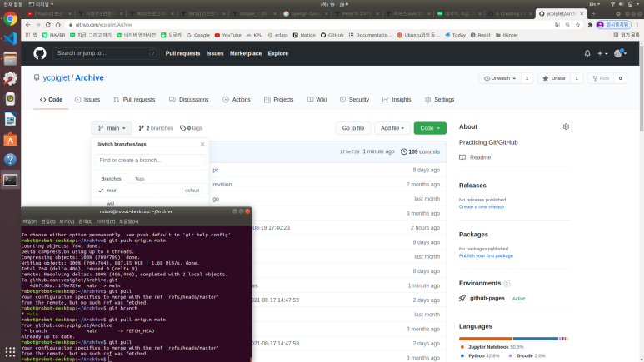Open repository Settings tab
The image size is (644, 362).
coord(439,100)
